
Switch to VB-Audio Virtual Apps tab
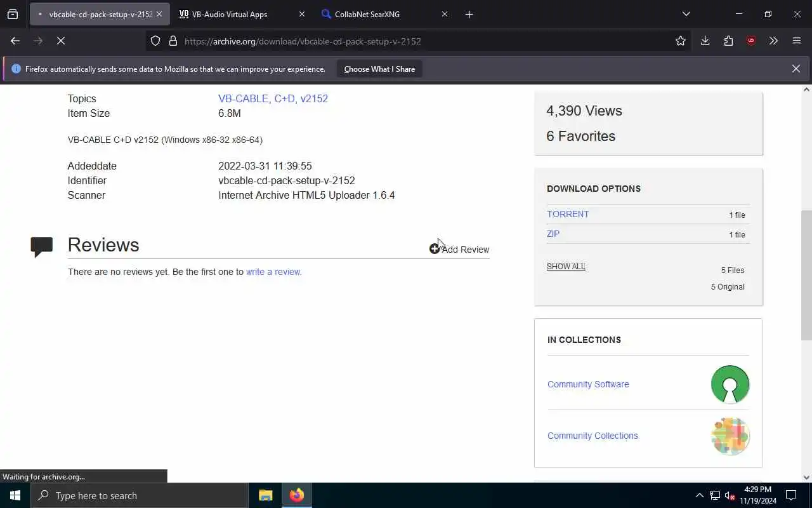pos(242,14)
